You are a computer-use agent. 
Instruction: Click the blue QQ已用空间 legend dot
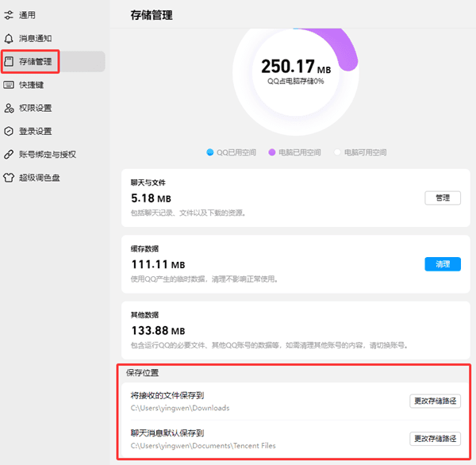tap(209, 152)
